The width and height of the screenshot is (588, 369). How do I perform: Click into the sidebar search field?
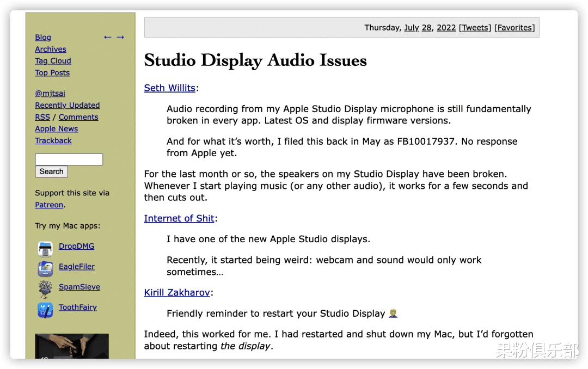(69, 159)
